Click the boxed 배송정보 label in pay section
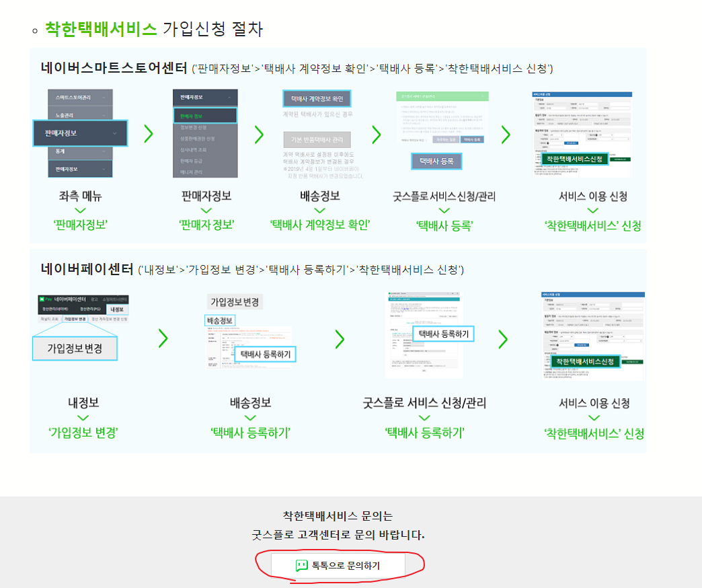The height and width of the screenshot is (588, 702). pyautogui.click(x=220, y=321)
